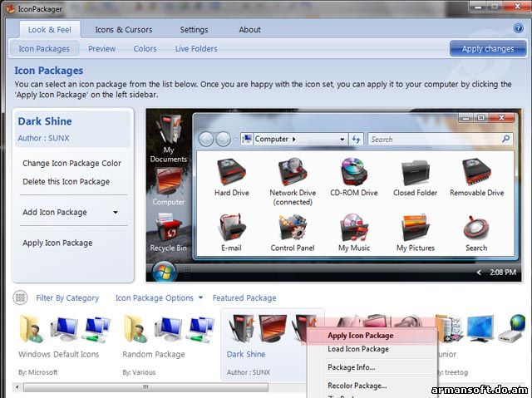Click the Control Panel icon

[293, 227]
